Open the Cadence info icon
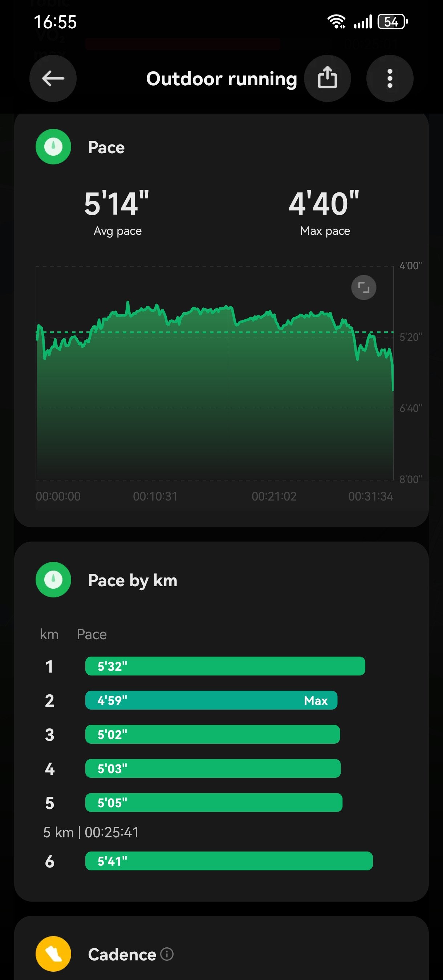The height and width of the screenshot is (980, 443). [x=167, y=954]
